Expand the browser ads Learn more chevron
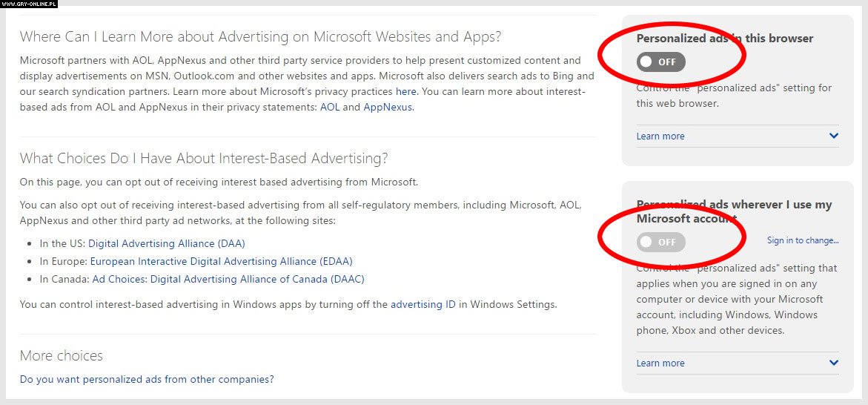Image resolution: width=868 pixels, height=405 pixels. coord(834,136)
